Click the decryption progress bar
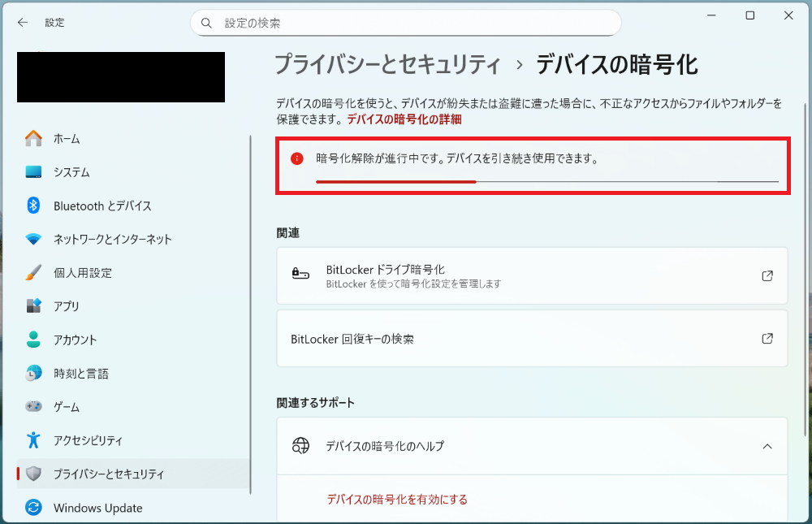Screen dimensions: 812x524 [546, 182]
